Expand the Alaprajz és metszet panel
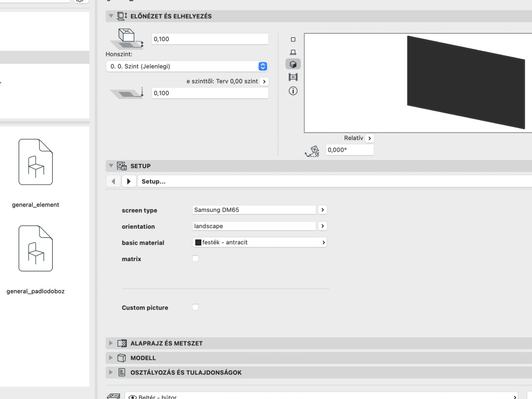Screen dimensions: 532x399 (111, 343)
